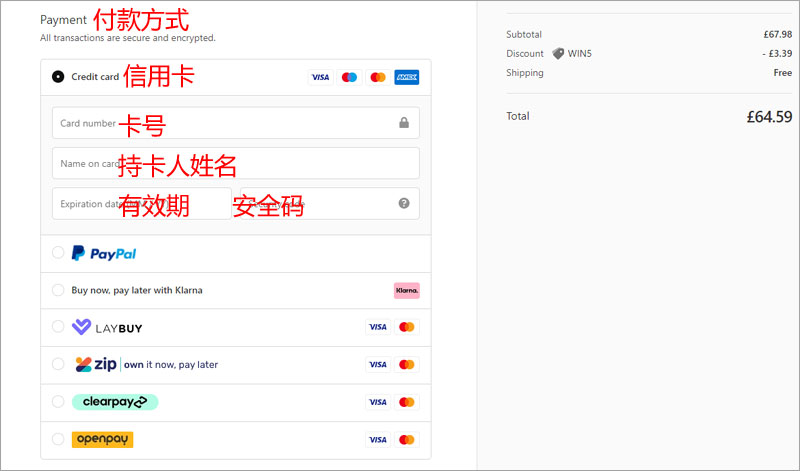Click the WIN5 discount code text
The height and width of the screenshot is (471, 800).
click(x=580, y=54)
